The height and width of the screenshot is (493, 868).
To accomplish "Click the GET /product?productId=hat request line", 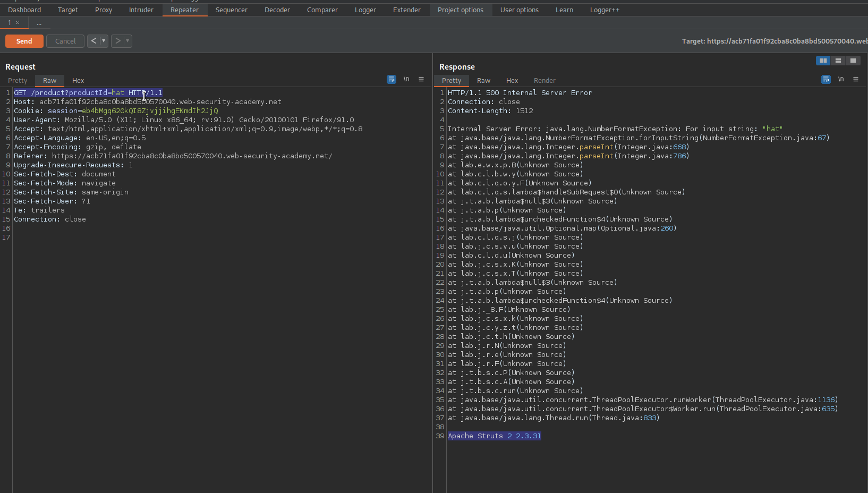I will 88,92.
